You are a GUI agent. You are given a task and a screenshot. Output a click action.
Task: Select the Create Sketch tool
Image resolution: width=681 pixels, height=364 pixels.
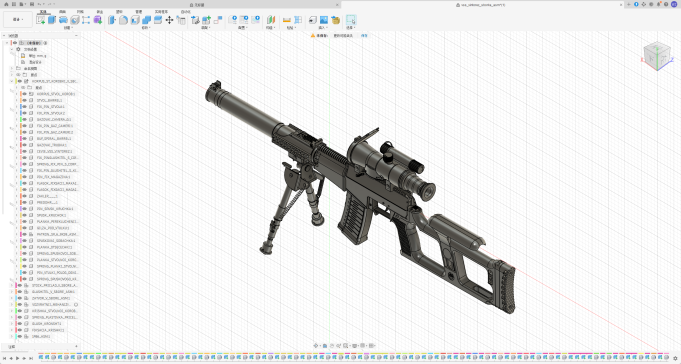click(40, 20)
